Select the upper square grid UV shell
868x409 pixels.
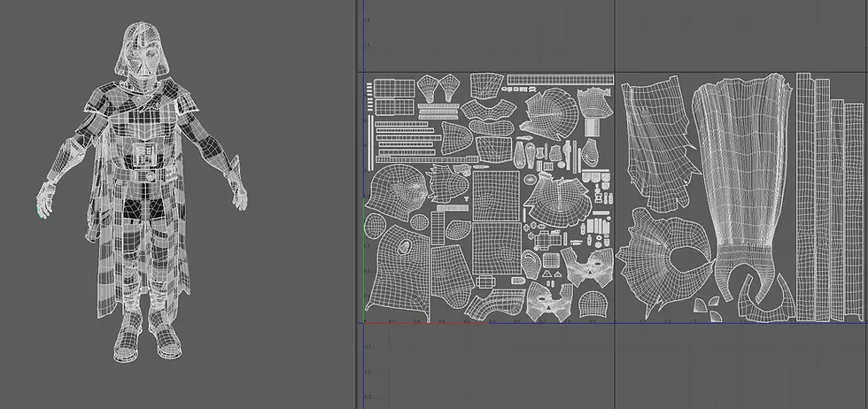coord(496,196)
